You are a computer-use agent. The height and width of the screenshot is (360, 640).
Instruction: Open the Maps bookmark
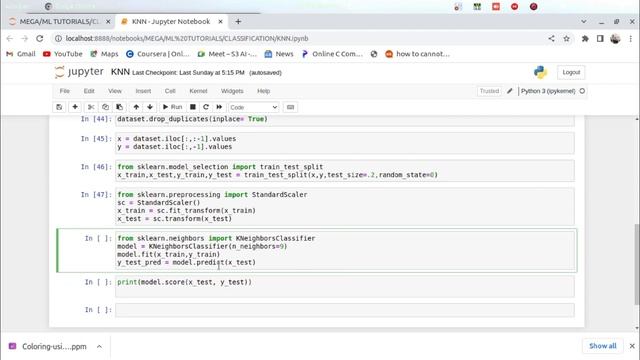[104, 54]
